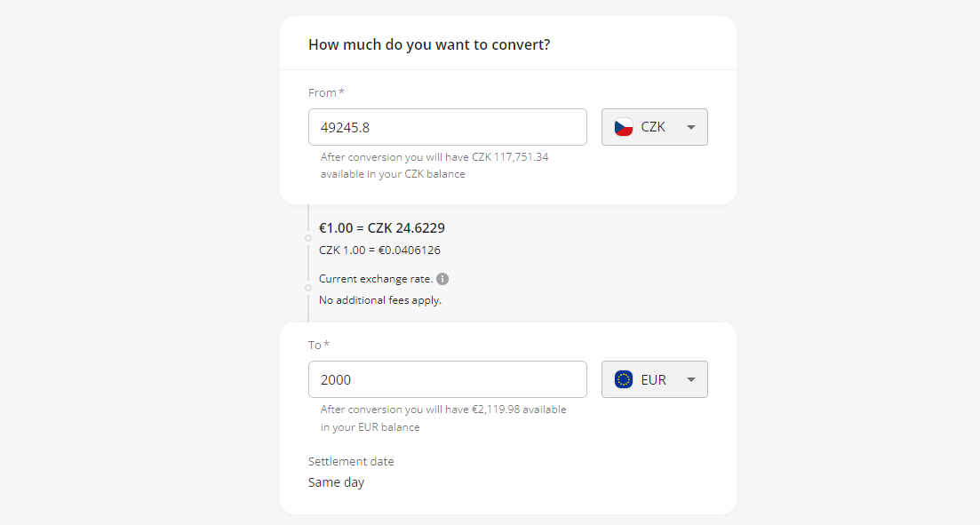Click the Czech flag icon
The width and height of the screenshot is (980, 525).
point(623,127)
